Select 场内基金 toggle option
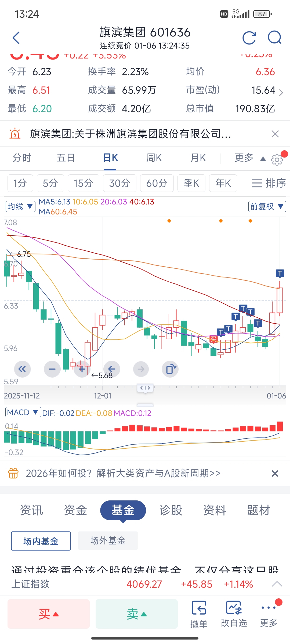The width and height of the screenshot is (290, 644). point(41,541)
